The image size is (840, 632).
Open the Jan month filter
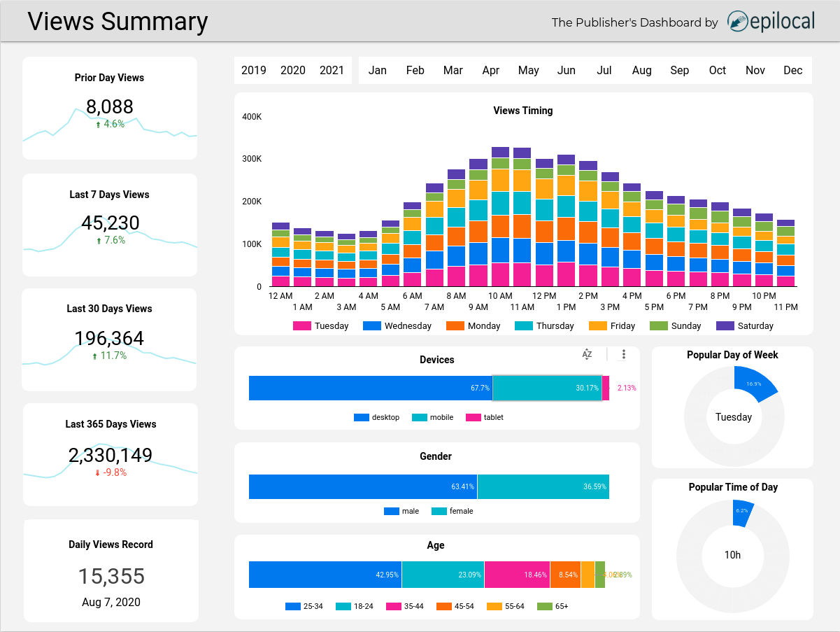[x=378, y=70]
